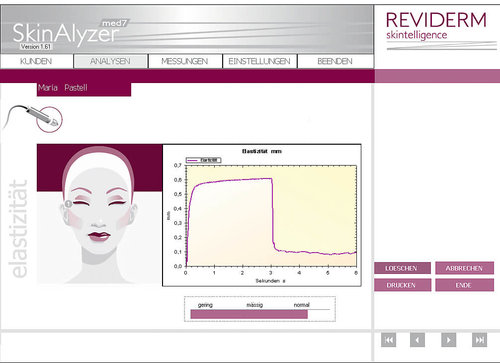Click the SkinAlyzer med7 logo
This screenshot has height=363, width=500.
point(70,32)
